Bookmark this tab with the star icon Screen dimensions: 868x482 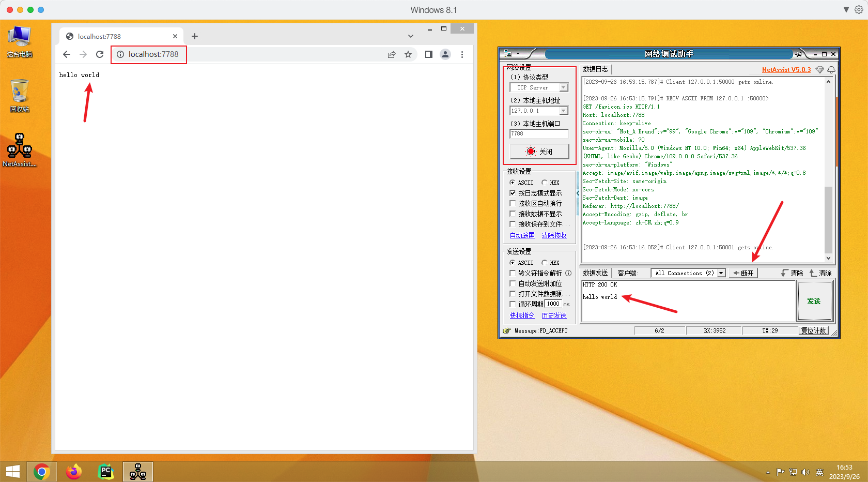[x=408, y=54]
